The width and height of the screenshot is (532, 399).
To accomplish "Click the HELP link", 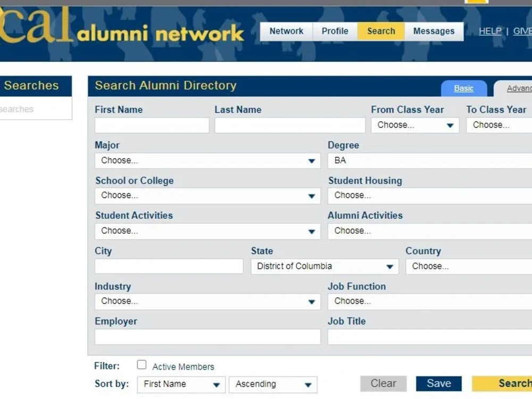I will click(490, 31).
